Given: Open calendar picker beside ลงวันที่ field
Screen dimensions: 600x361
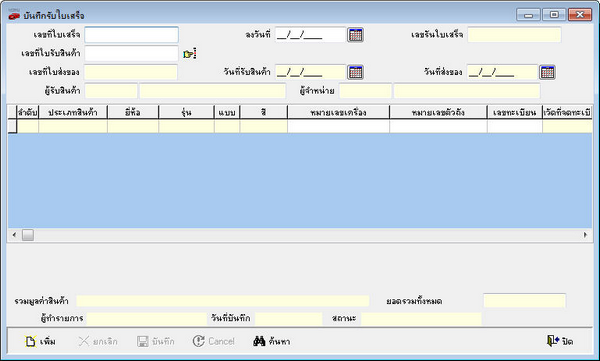Looking at the screenshot, I should tap(355, 35).
